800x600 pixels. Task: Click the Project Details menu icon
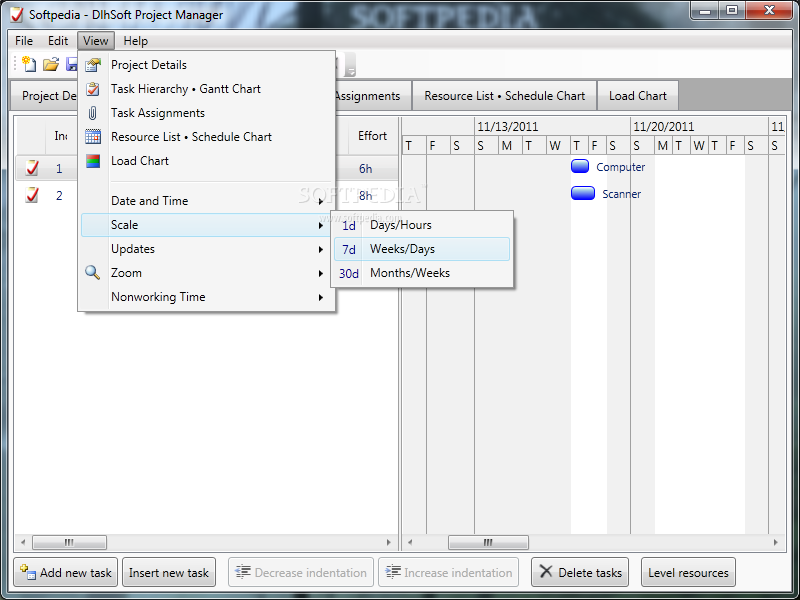pyautogui.click(x=93, y=65)
